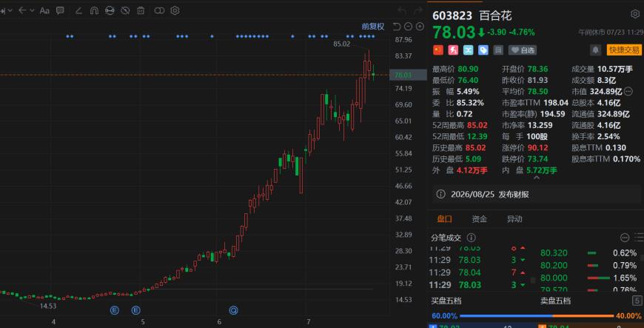Open chart settings gear in drawing toolbar
The height and width of the screenshot is (328, 644).
175,10
